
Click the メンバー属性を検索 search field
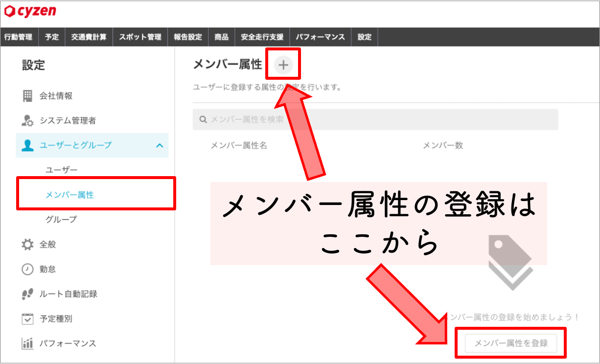375,119
